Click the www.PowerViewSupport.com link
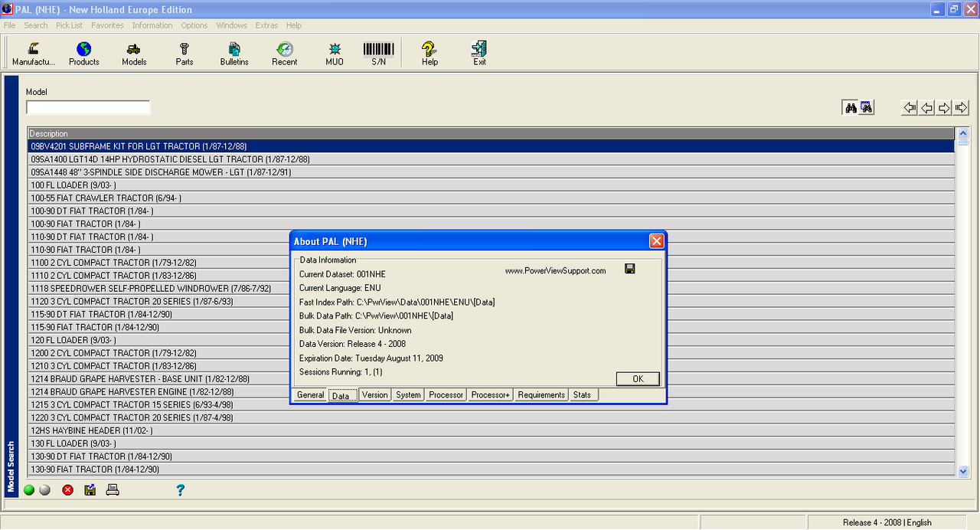980x530 pixels. tap(556, 271)
